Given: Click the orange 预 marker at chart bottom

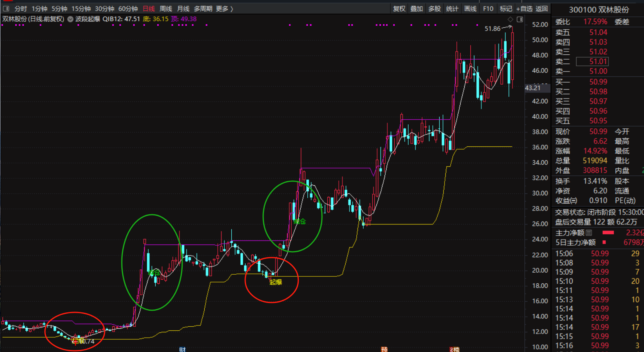Looking at the screenshot, I should pos(384,350).
